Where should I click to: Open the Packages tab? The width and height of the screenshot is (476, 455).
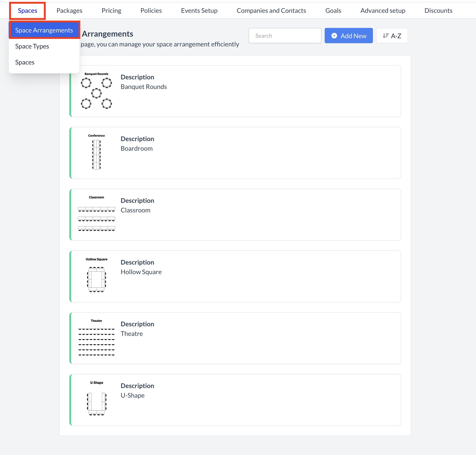click(69, 11)
